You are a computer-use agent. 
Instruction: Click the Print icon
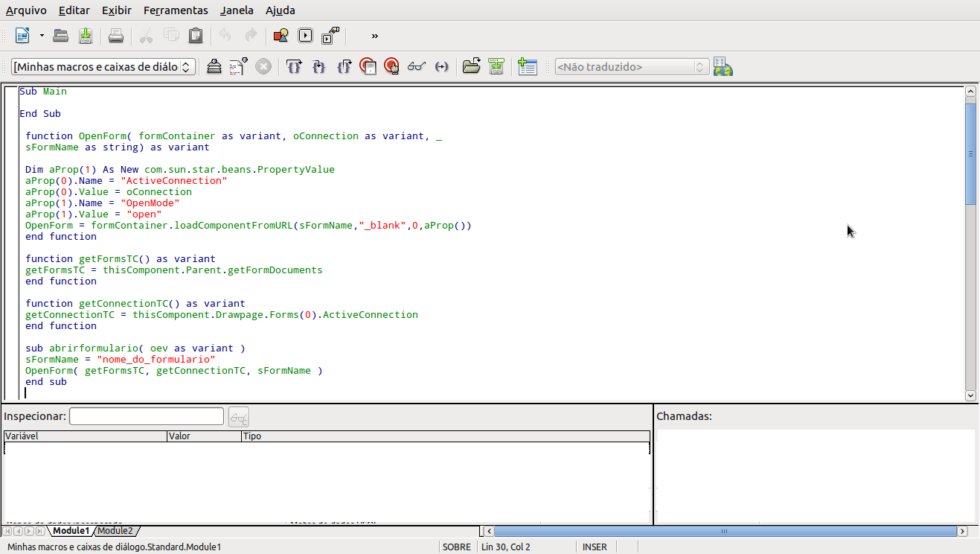coord(116,35)
